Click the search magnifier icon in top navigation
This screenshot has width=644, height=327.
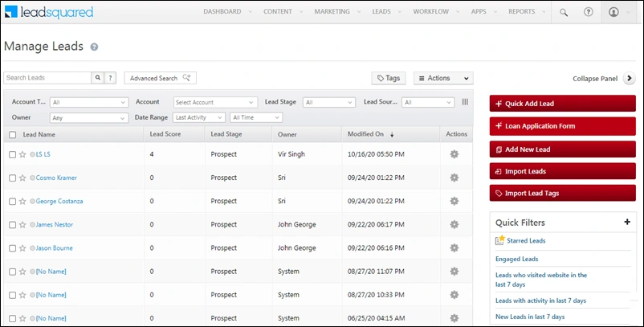point(564,12)
